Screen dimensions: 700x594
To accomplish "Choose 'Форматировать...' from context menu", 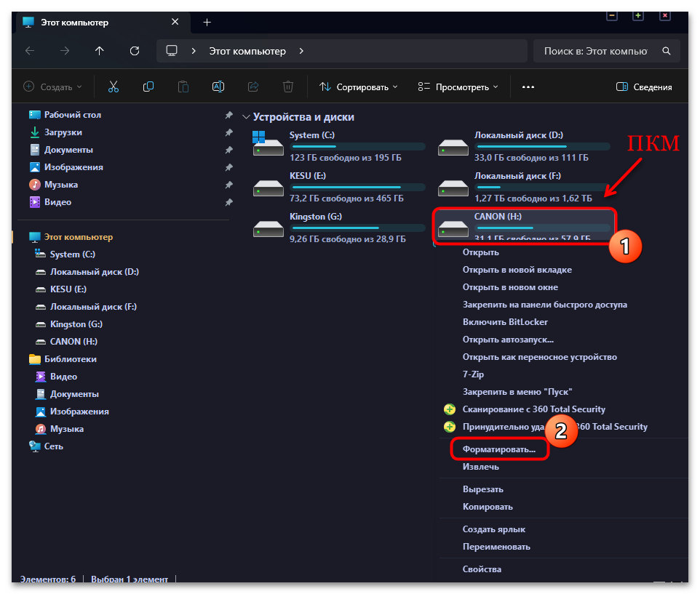I will click(x=499, y=449).
